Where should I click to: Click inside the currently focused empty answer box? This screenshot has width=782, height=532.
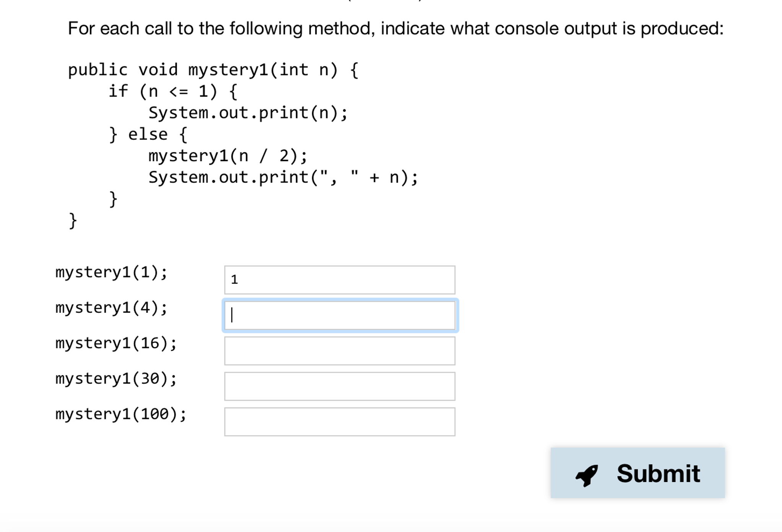[x=340, y=315]
